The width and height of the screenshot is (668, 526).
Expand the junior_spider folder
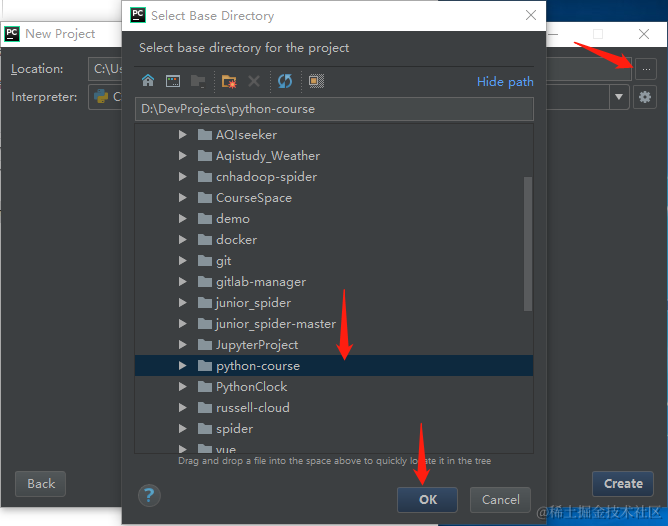tap(182, 302)
